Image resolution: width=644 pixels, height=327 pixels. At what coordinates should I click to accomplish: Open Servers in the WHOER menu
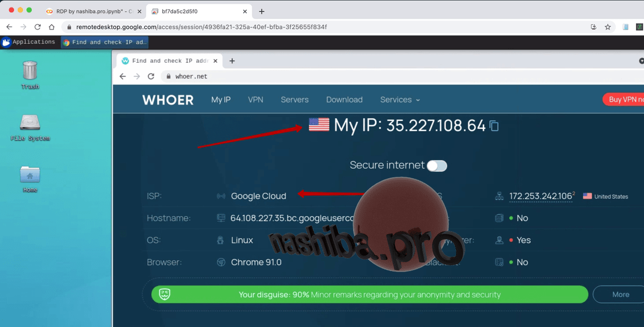295,100
